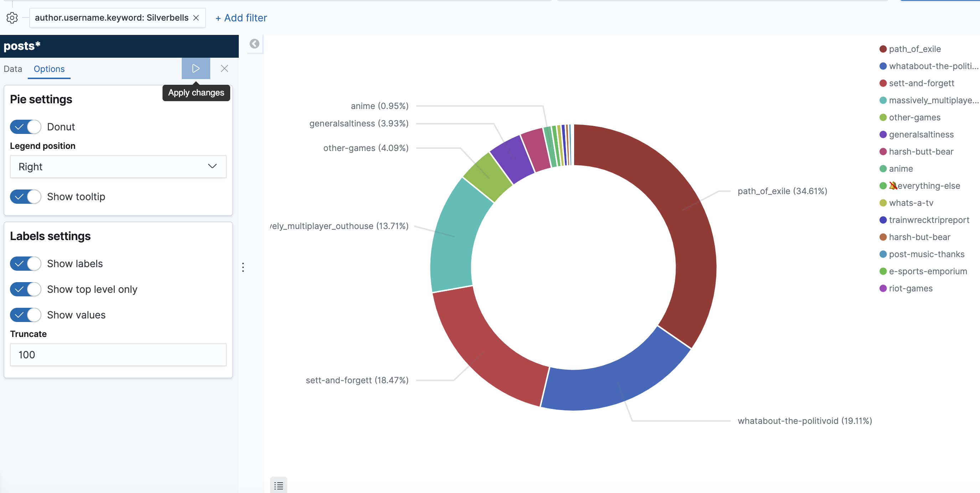Open the Legend position dropdown

pos(118,167)
